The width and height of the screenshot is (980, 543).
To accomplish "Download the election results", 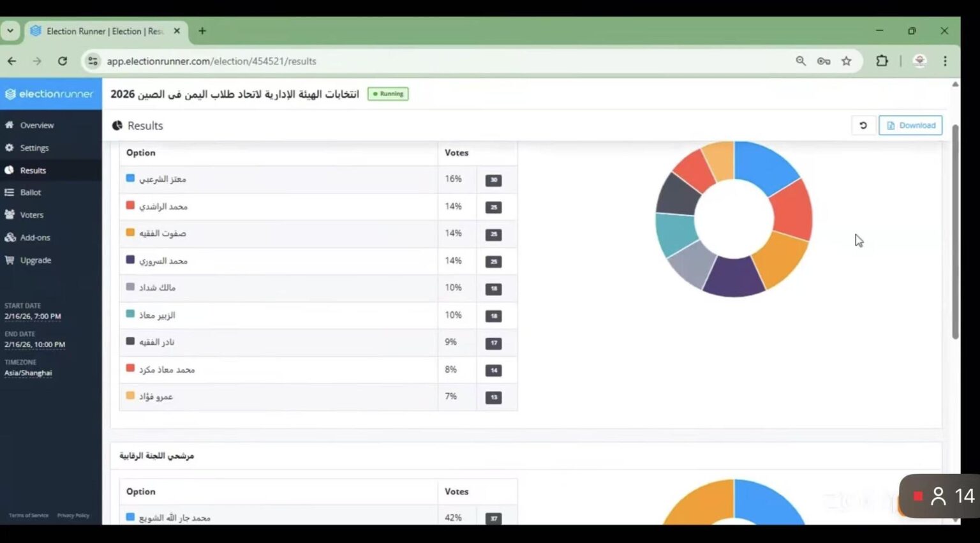I will point(910,126).
